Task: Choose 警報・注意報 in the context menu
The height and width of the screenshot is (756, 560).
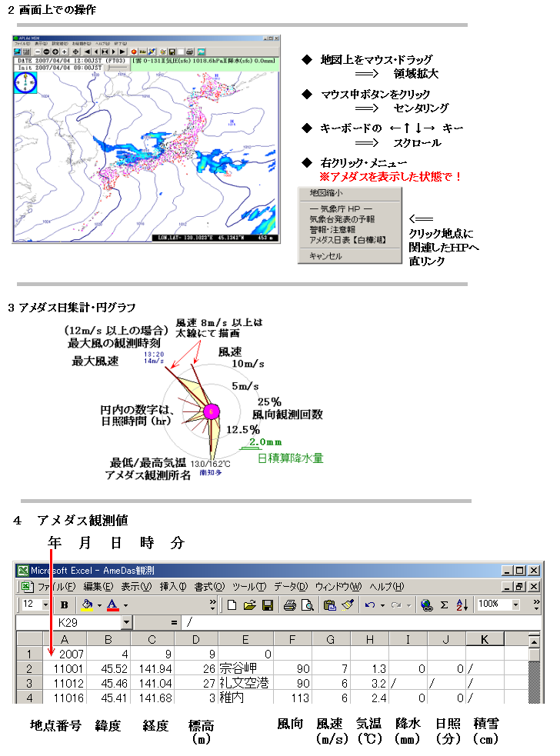Action: click(x=332, y=229)
